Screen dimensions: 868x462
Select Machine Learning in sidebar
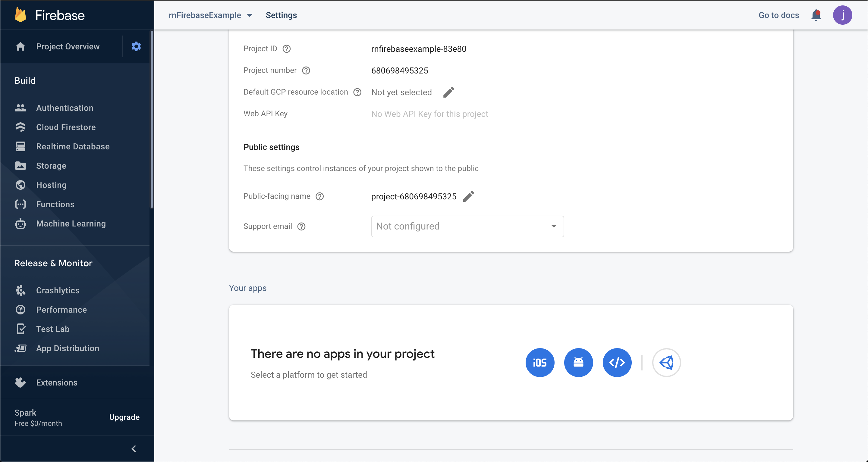click(x=71, y=223)
